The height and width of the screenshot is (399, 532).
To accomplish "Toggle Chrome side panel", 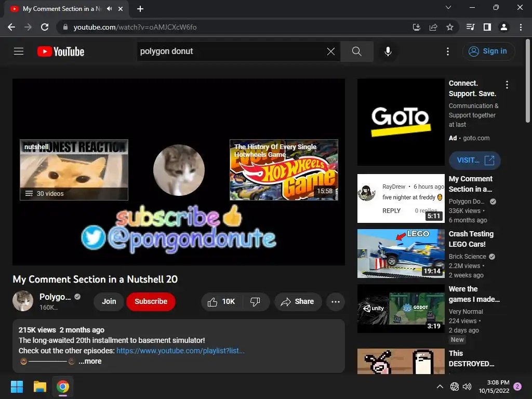I will point(487,27).
